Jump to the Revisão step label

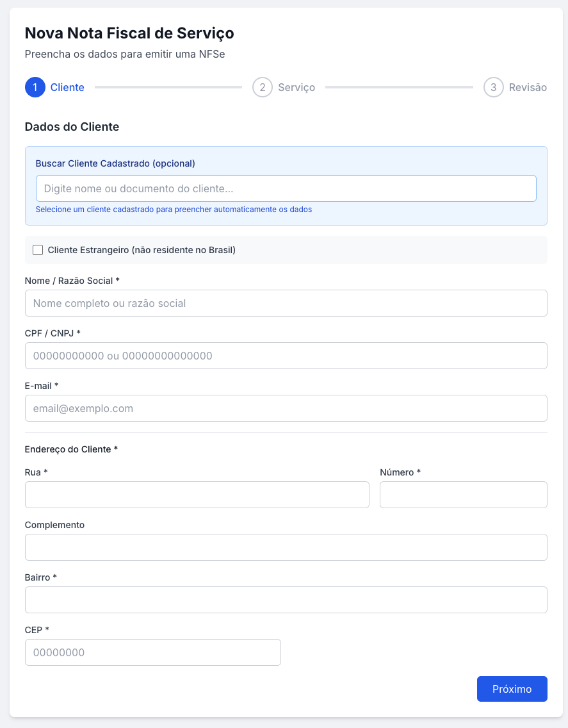point(528,87)
